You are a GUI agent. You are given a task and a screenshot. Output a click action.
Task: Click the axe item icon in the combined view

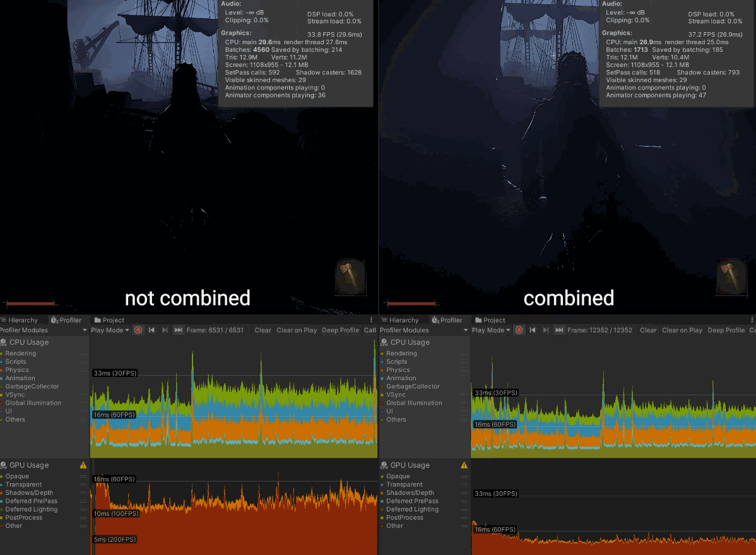(x=731, y=277)
